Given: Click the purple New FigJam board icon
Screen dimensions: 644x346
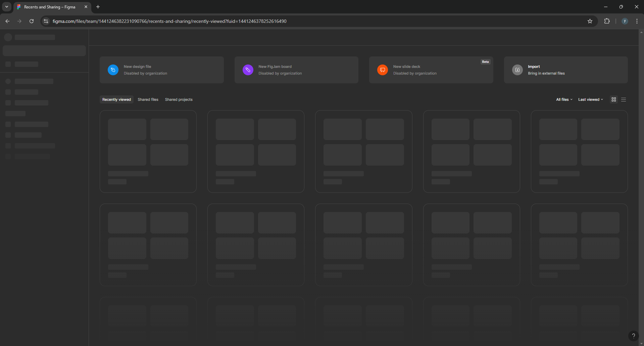Looking at the screenshot, I should tap(248, 70).
